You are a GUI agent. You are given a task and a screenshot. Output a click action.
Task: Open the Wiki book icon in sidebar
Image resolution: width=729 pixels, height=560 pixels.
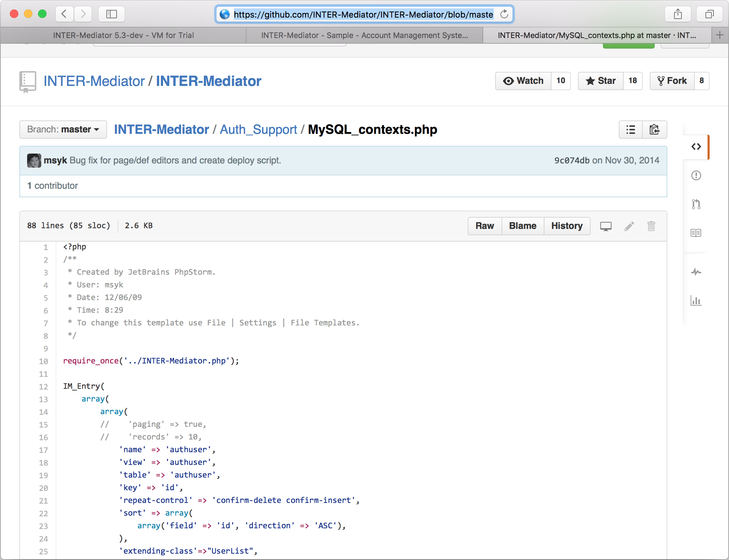click(696, 233)
